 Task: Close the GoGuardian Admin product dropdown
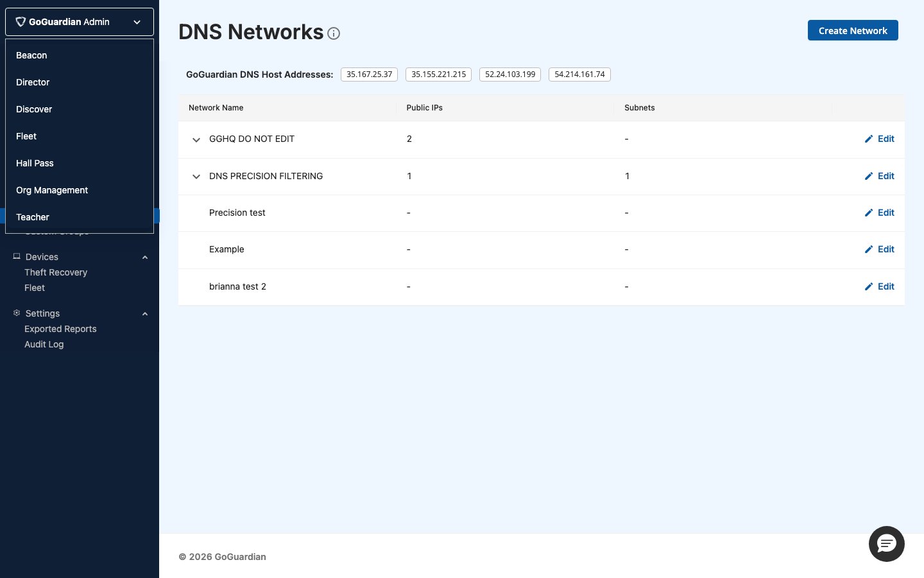[80, 22]
